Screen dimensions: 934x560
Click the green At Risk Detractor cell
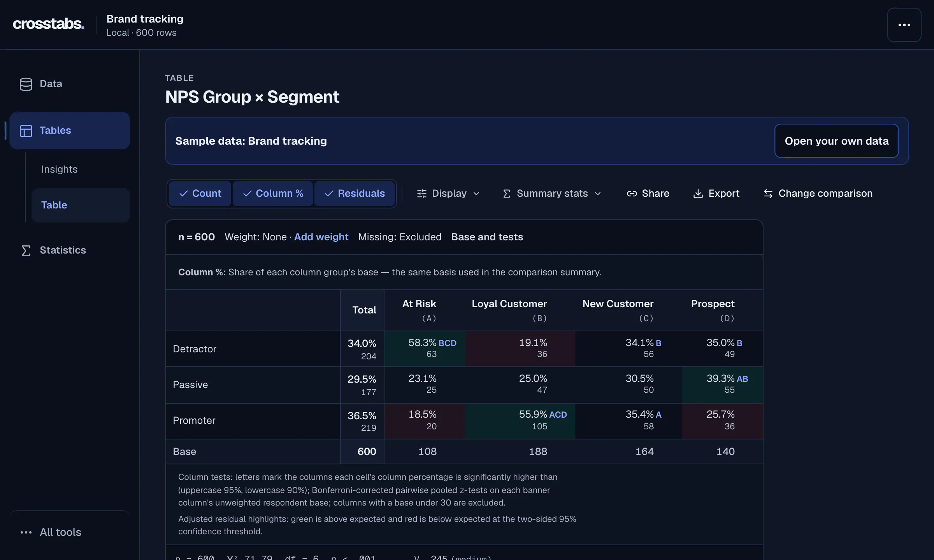point(424,349)
